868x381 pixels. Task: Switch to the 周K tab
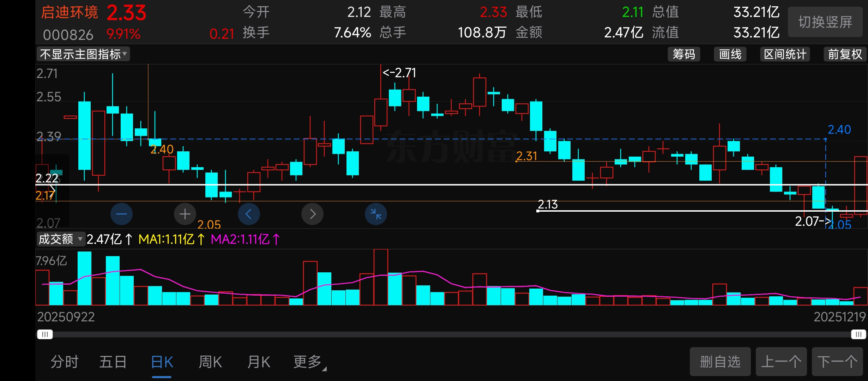point(210,362)
